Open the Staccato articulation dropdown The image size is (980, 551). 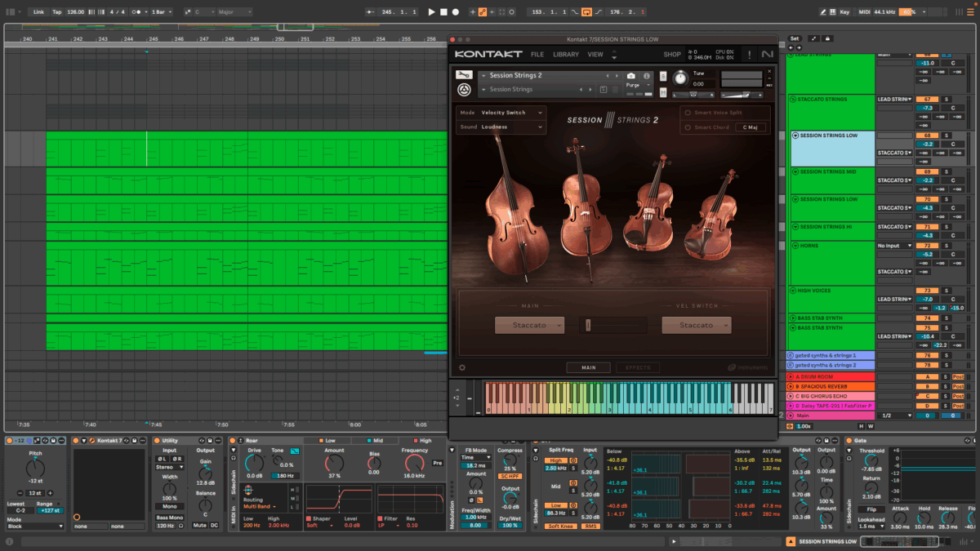point(530,325)
